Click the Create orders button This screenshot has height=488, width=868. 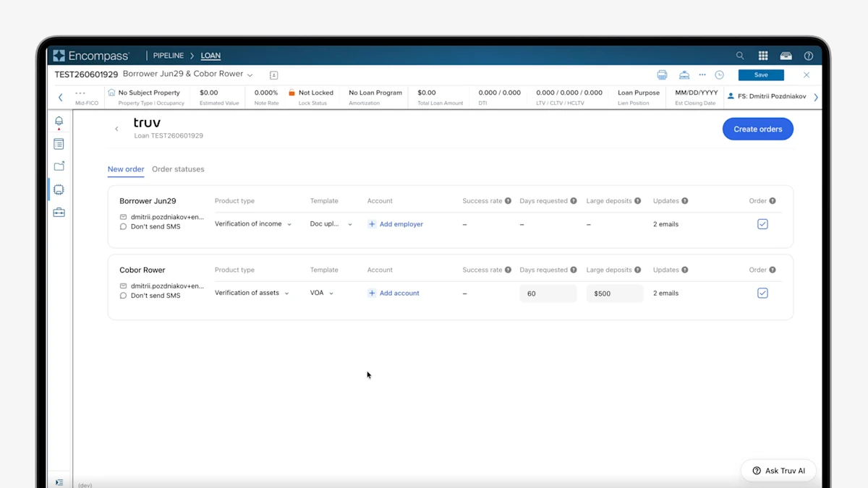coord(758,129)
